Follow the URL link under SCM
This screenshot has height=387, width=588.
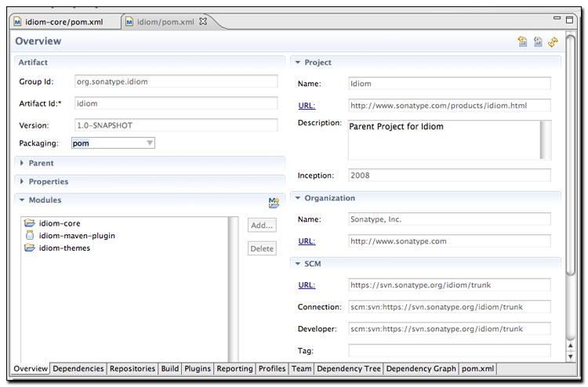[307, 285]
